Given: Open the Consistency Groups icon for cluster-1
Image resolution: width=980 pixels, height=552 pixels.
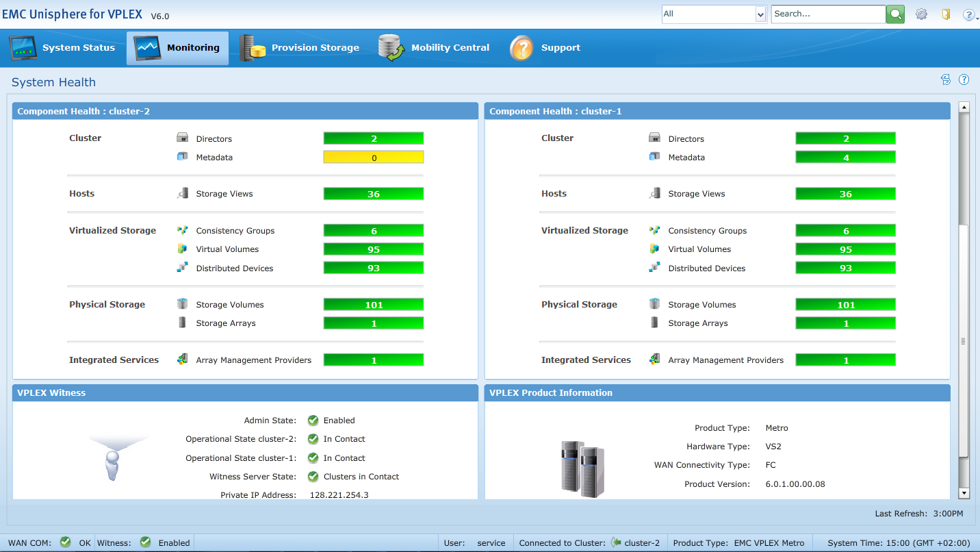Looking at the screenshot, I should coord(655,230).
